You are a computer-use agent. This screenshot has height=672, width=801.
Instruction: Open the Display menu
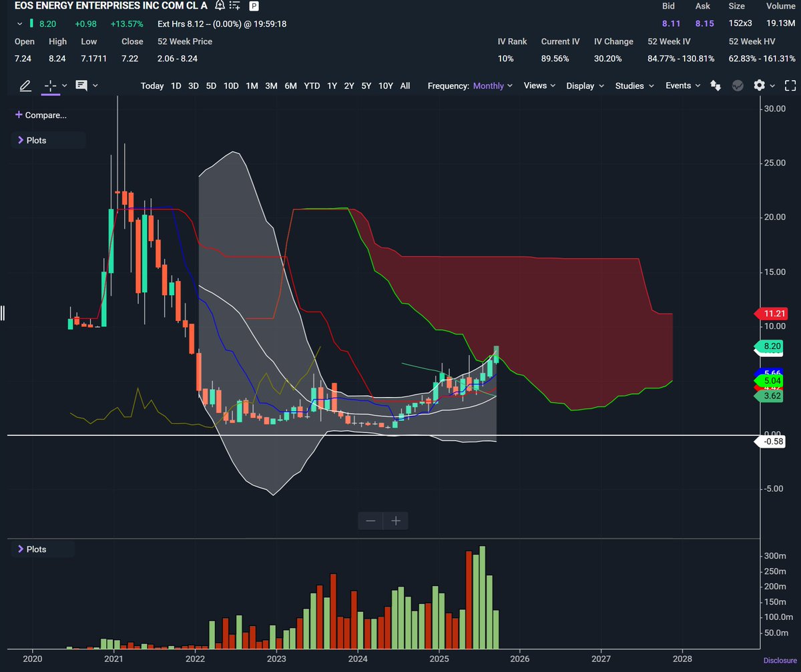585,85
